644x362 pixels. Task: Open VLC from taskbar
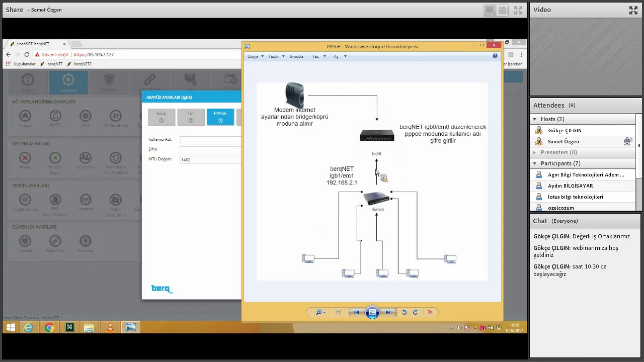pos(110,327)
